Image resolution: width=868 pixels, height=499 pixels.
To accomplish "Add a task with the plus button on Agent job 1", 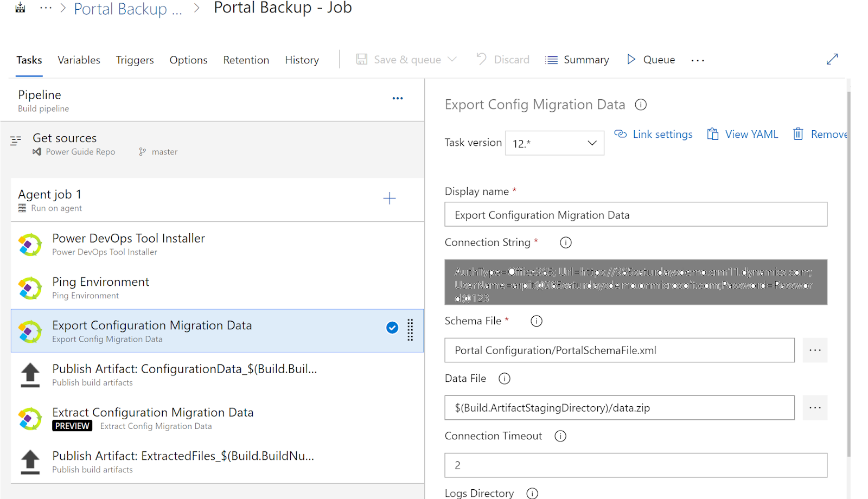I will coord(389,199).
